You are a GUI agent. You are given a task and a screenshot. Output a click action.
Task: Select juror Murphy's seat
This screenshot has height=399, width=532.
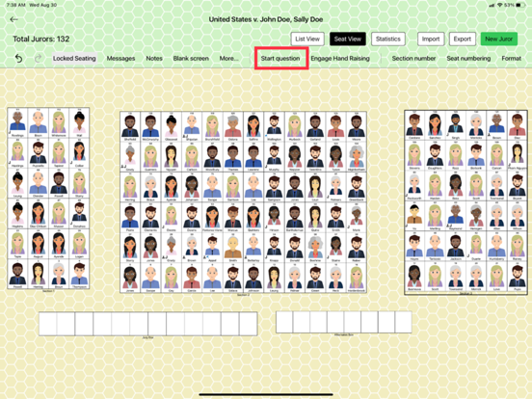pos(274,157)
